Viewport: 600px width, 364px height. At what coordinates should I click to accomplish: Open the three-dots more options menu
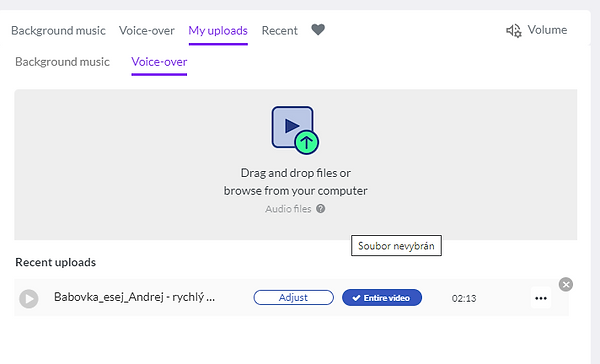(541, 298)
